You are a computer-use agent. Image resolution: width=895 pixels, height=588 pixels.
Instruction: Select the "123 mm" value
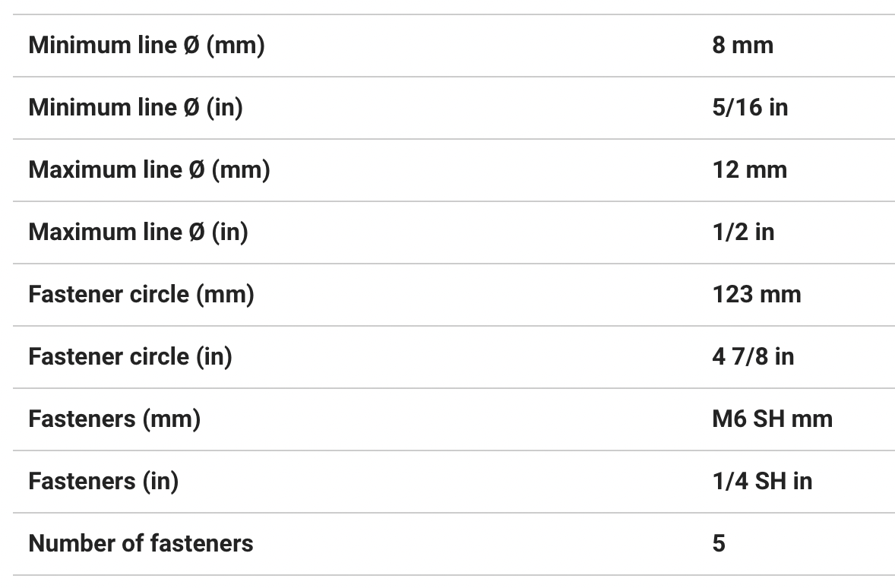click(x=757, y=295)
